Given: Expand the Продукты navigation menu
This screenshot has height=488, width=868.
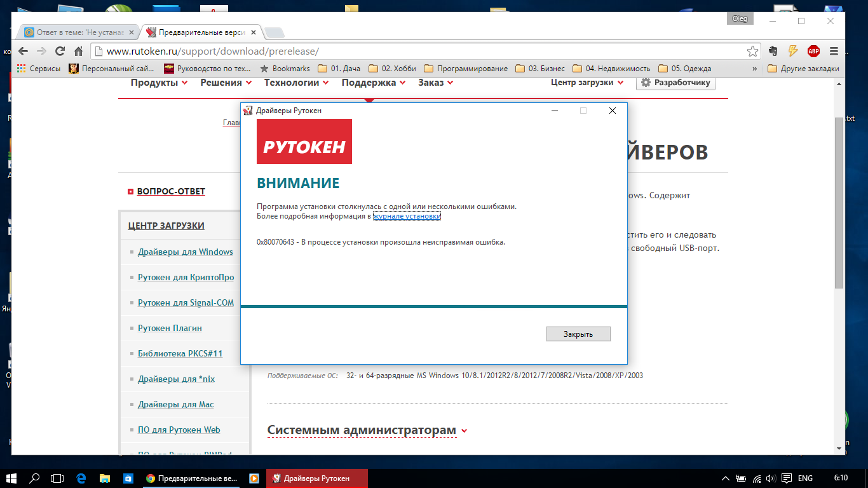Looking at the screenshot, I should pyautogui.click(x=159, y=83).
